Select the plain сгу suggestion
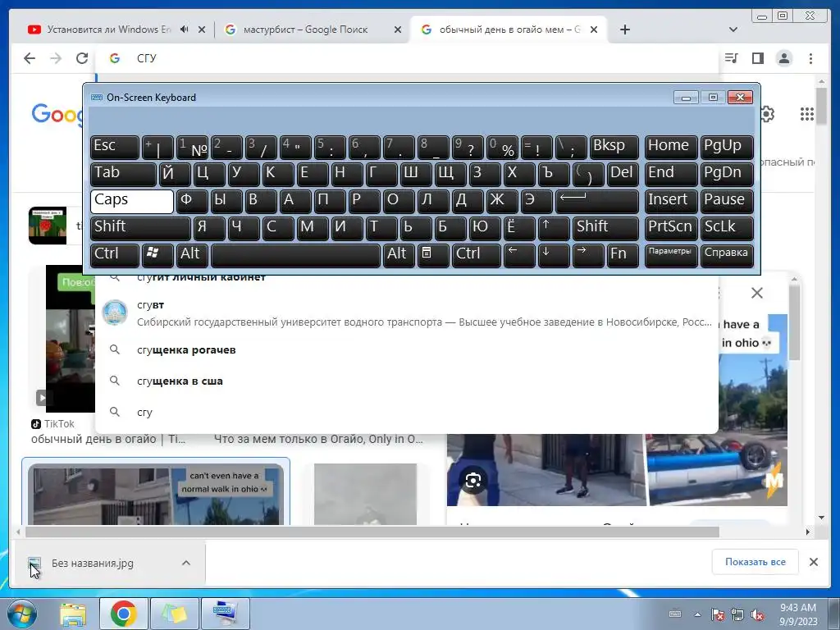Screen dimensions: 840x630 [406, 412]
